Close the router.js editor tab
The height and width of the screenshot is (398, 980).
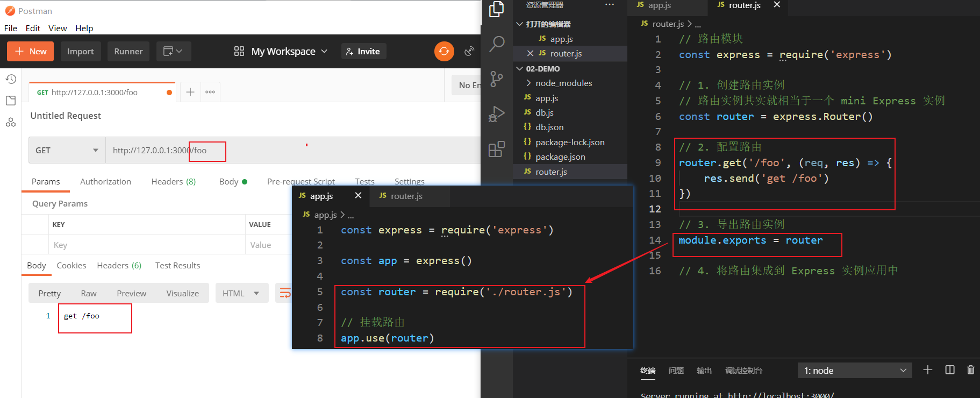pyautogui.click(x=777, y=5)
